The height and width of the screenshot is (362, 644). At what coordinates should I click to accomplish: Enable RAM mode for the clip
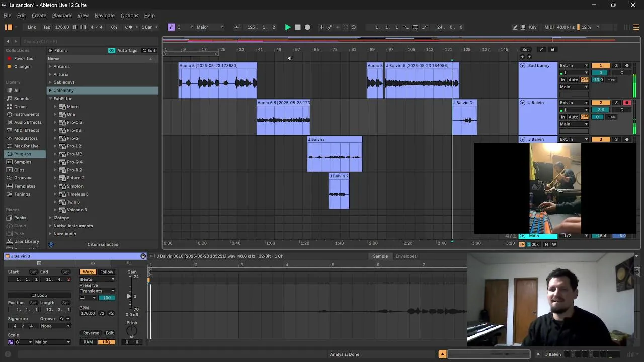point(88,342)
